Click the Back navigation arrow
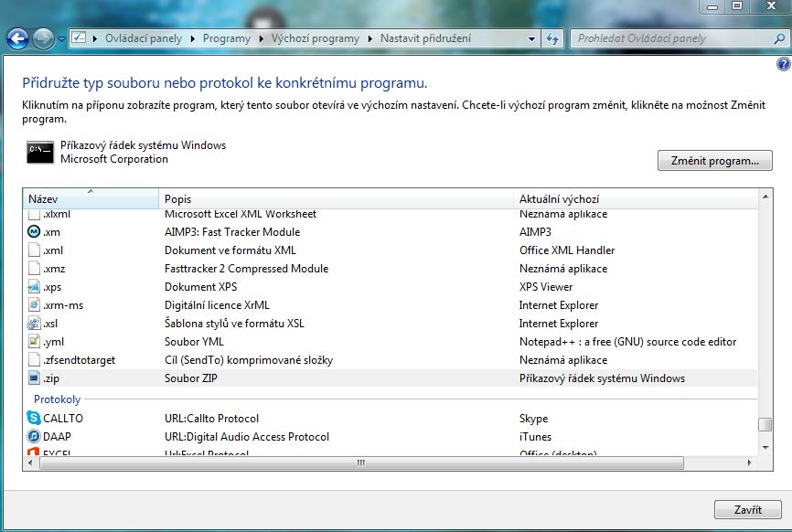Viewport: 792px width, 532px height. (17, 38)
